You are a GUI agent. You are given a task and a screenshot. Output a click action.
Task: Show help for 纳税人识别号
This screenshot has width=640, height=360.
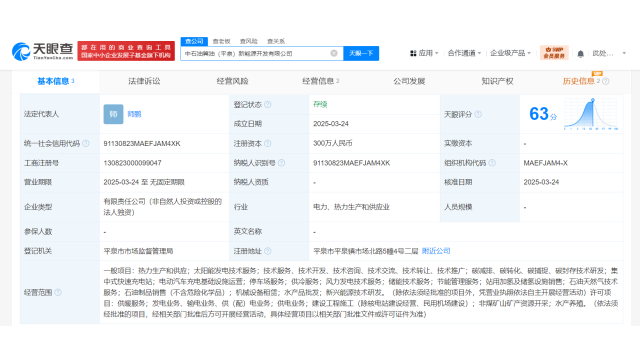[x=282, y=163]
